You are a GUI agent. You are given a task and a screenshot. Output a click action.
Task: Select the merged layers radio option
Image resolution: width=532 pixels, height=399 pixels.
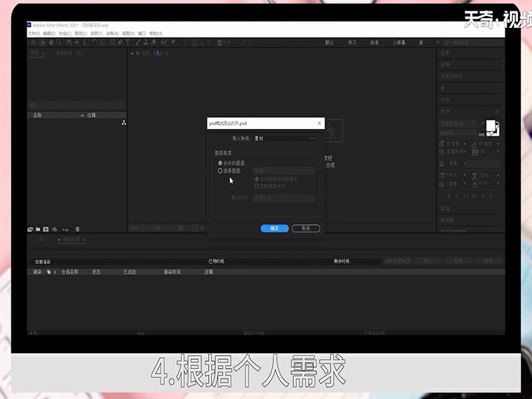point(220,162)
